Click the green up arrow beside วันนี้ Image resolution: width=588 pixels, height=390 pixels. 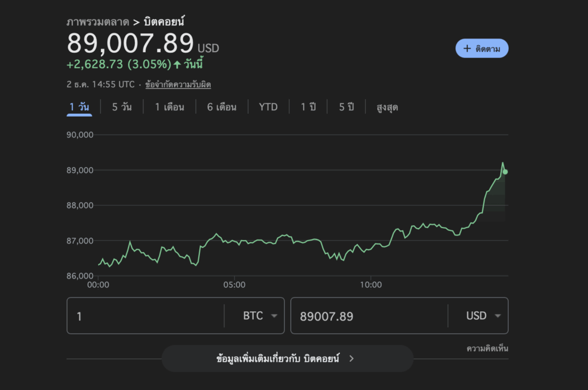click(x=177, y=64)
